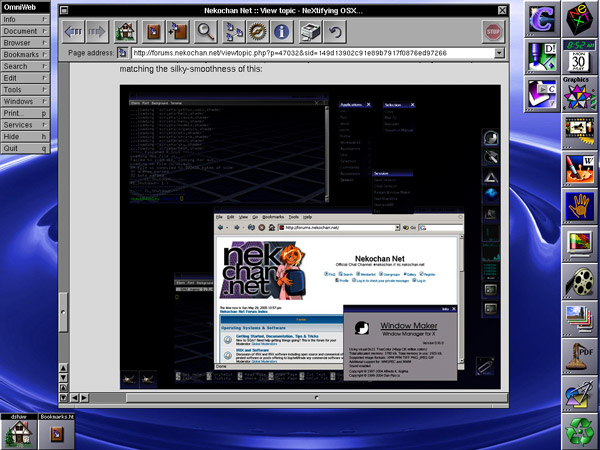The height and width of the screenshot is (450, 600).
Task: Click the dshaw home folder icon
Action: coord(19,431)
